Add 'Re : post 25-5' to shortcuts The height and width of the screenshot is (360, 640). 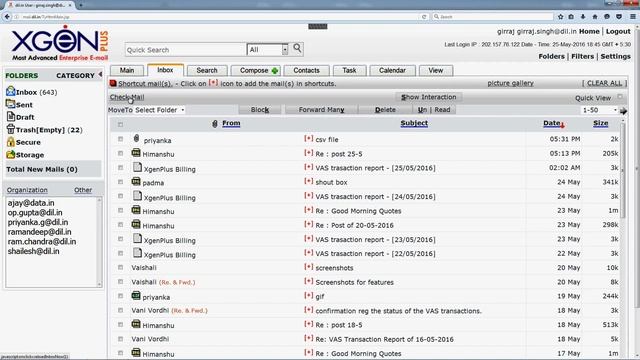pyautogui.click(x=309, y=153)
